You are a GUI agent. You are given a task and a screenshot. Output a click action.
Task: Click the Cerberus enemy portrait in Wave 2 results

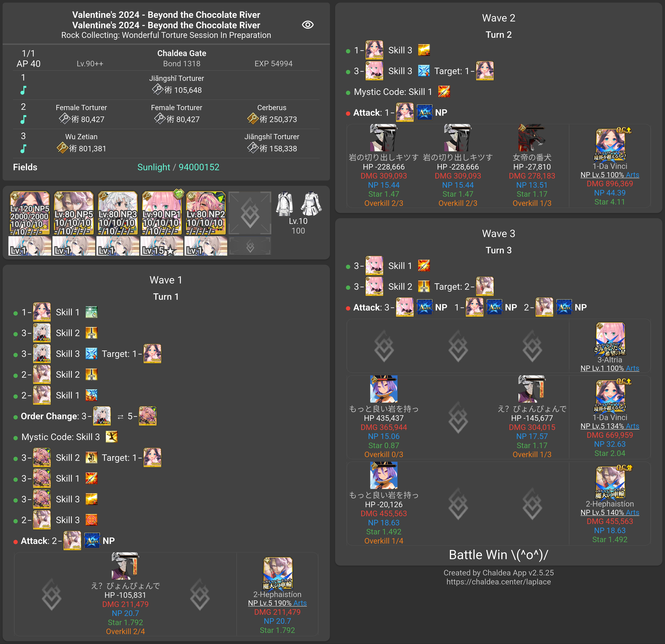coord(532,138)
